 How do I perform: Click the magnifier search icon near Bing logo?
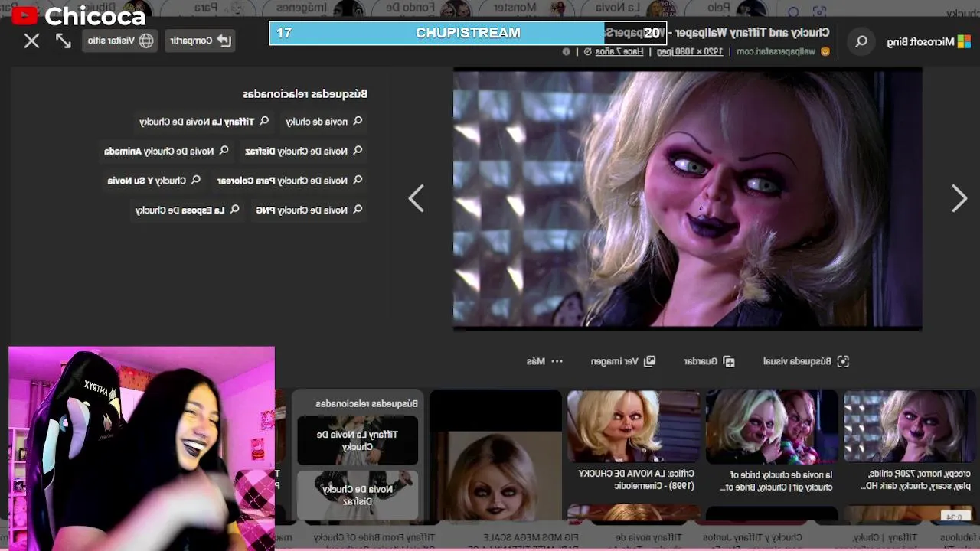click(861, 41)
